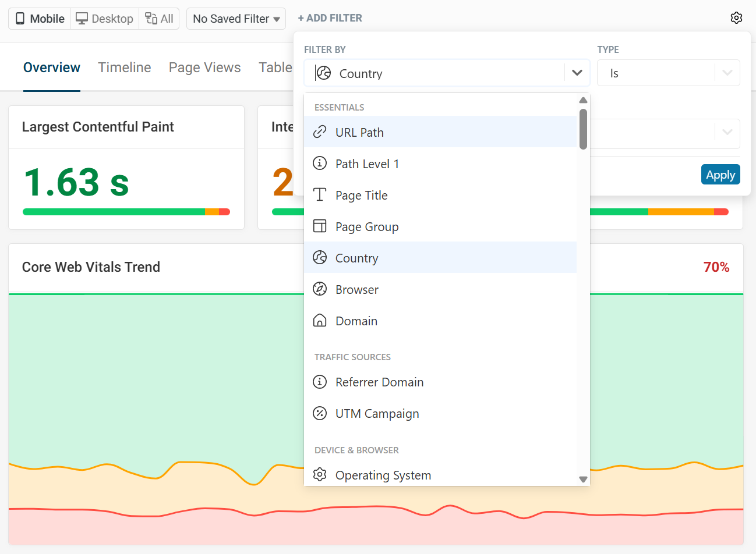Switch device view to Desktop
756x554 pixels.
pos(105,19)
